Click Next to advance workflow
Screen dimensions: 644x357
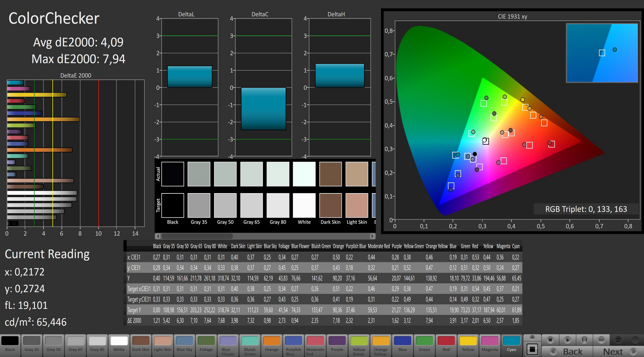(x=618, y=351)
